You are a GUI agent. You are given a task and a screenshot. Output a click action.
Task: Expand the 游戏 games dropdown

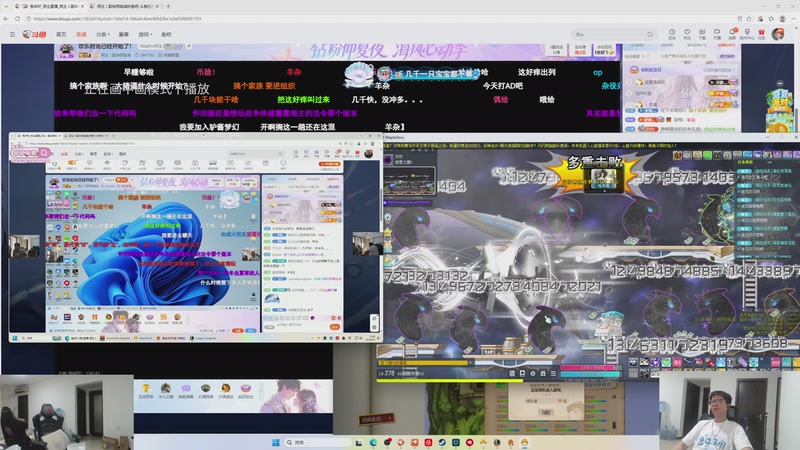[145, 34]
